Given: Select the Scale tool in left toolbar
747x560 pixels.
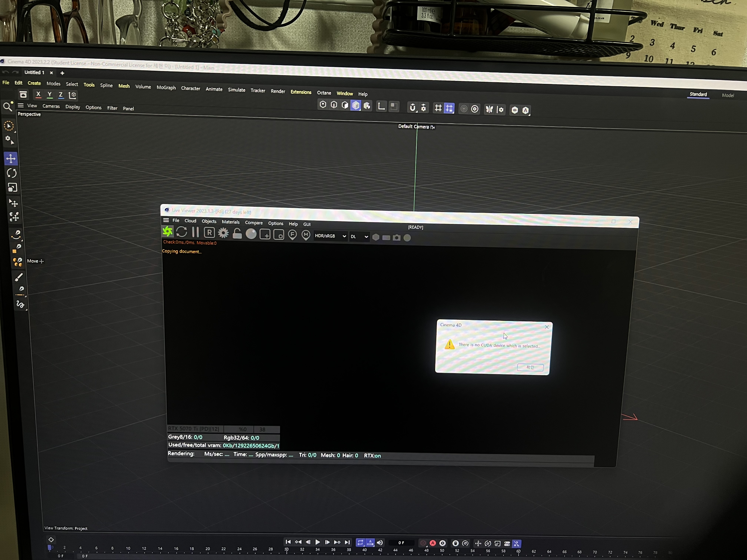Looking at the screenshot, I should click(x=12, y=188).
